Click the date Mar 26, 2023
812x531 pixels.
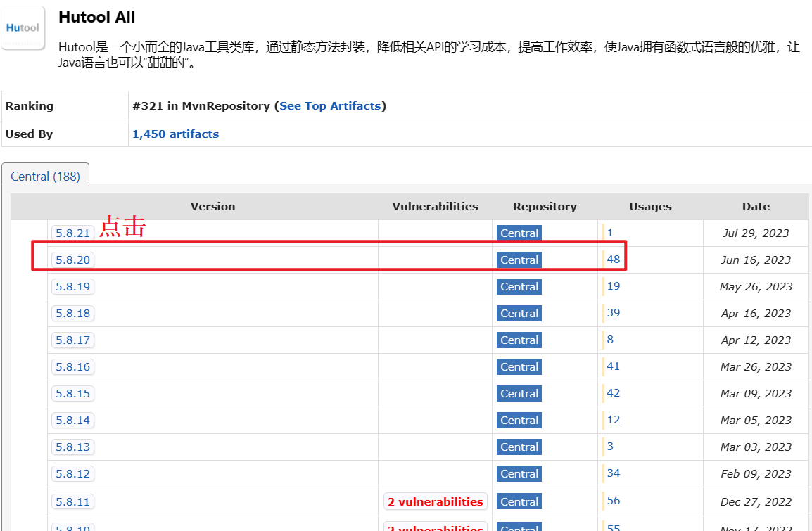click(756, 367)
